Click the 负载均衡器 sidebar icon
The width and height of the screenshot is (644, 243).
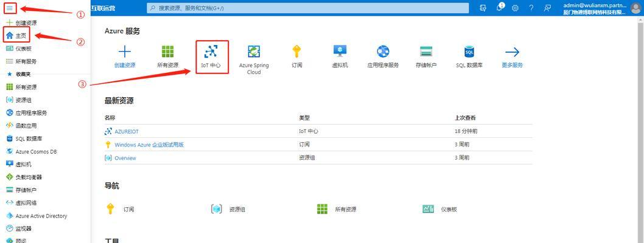(10, 177)
